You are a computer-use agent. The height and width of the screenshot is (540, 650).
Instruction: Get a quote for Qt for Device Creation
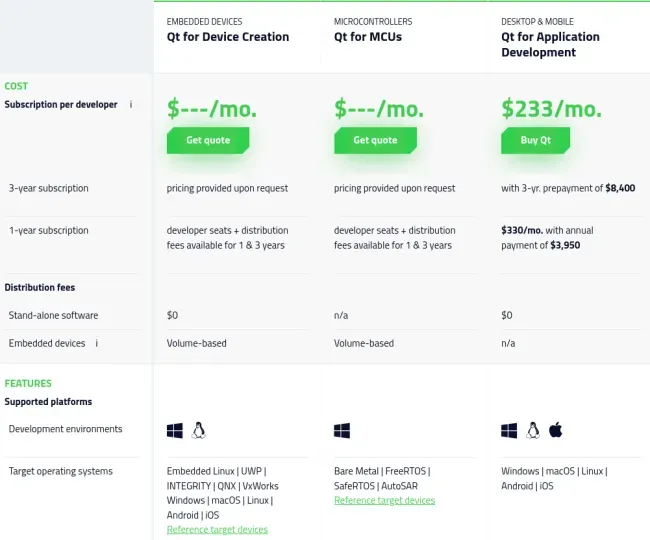pyautogui.click(x=208, y=140)
